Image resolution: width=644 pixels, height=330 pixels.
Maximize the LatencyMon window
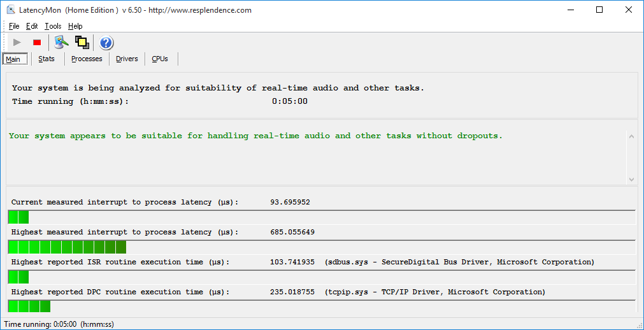point(599,10)
